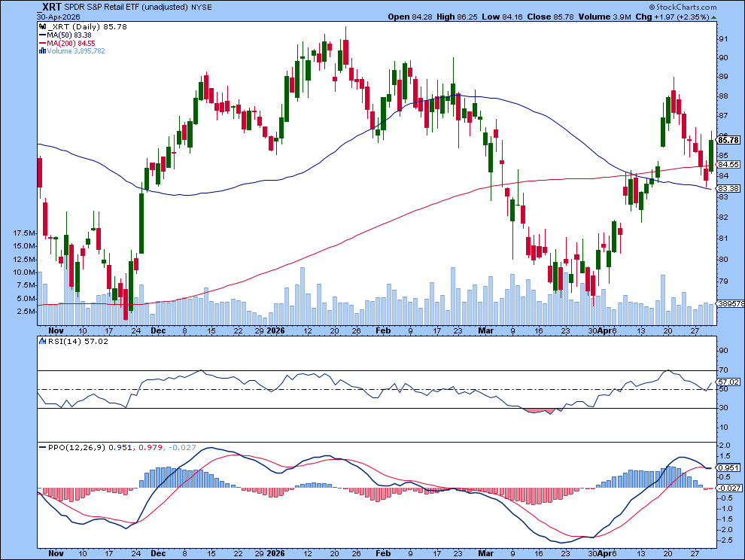Click the 'Mar' label under the price chart

(x=485, y=330)
